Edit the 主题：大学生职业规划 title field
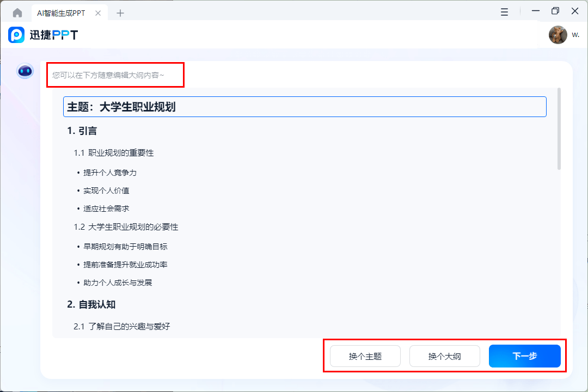The image size is (588, 392). point(304,107)
